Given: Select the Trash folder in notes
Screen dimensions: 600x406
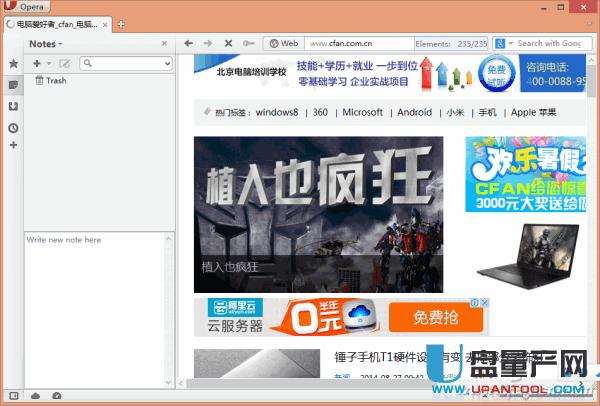Looking at the screenshot, I should coord(51,80).
